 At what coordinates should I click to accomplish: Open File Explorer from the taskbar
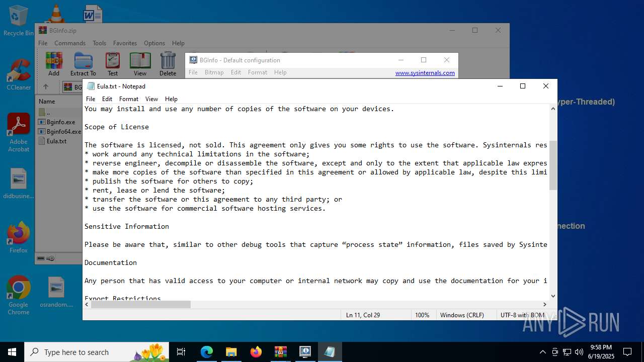tap(231, 352)
